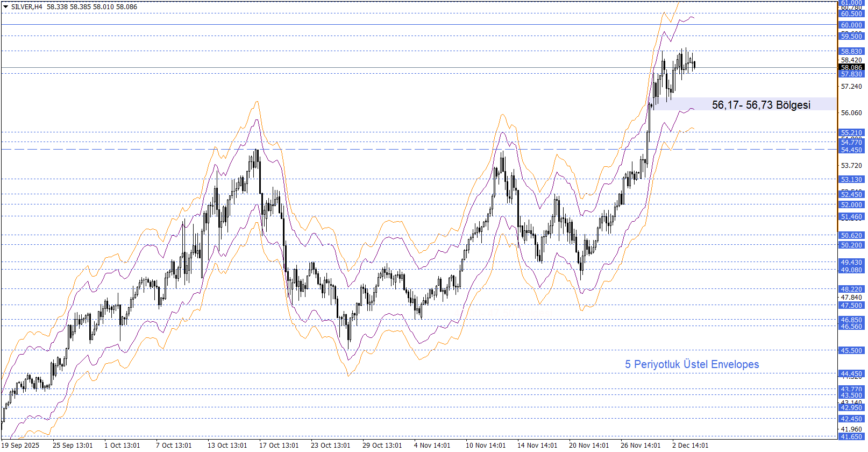Click the '4 Nov 14:01' time axis label

432,445
